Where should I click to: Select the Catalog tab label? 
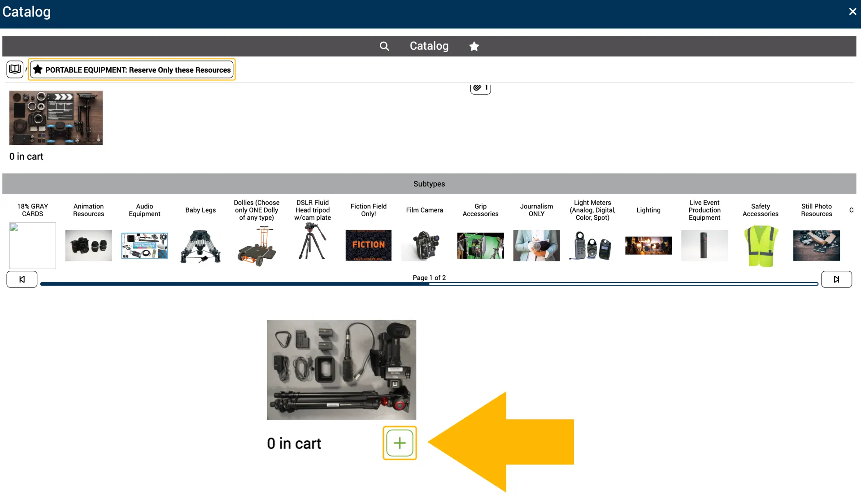click(429, 46)
